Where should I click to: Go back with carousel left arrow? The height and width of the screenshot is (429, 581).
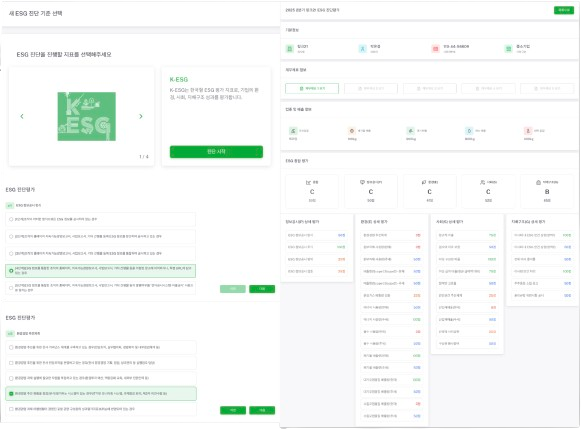click(22, 116)
